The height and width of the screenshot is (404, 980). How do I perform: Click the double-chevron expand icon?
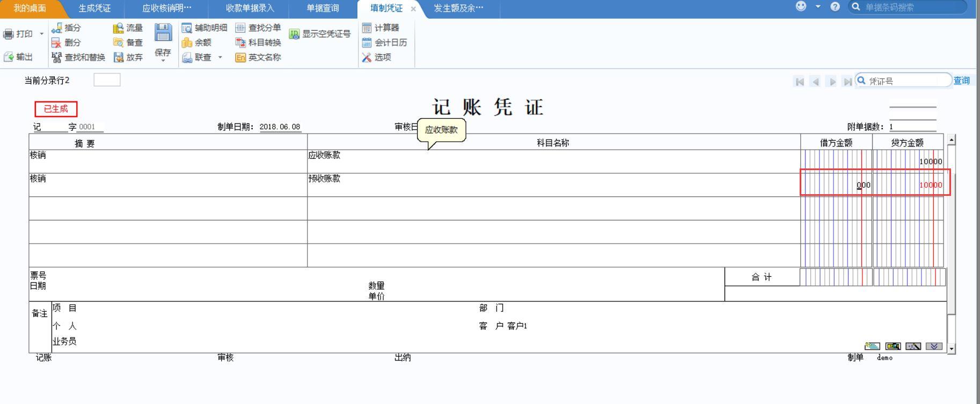click(x=934, y=346)
